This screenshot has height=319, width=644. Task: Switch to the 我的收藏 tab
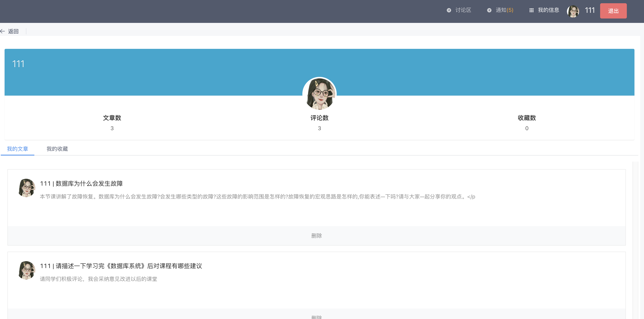coord(57,149)
